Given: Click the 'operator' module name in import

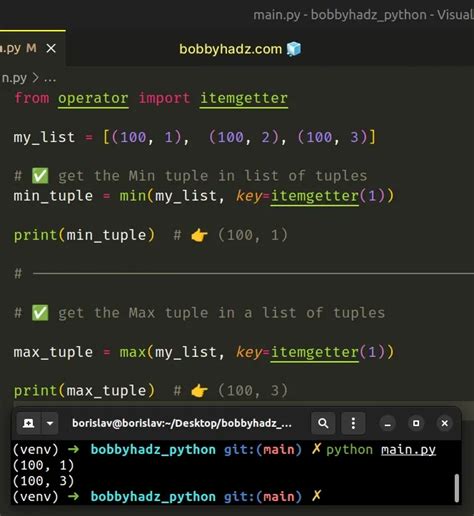Looking at the screenshot, I should pyautogui.click(x=93, y=99).
